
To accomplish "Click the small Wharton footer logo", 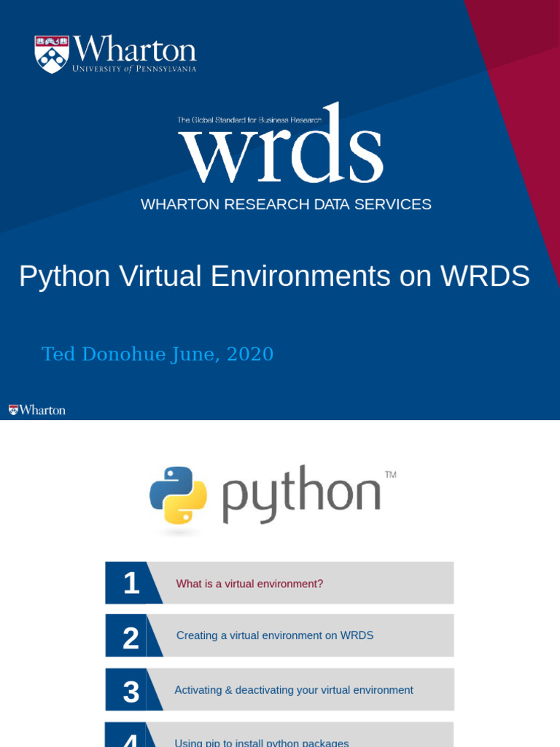I will click(36, 410).
